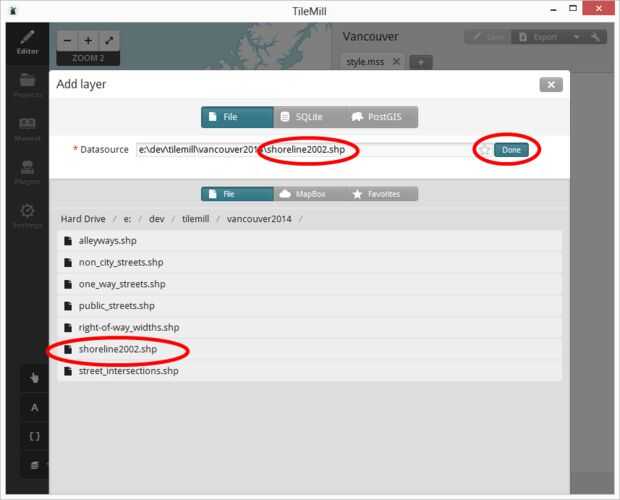Navigate to tilemill folder breadcrumb
This screenshot has height=500, width=620.
196,219
